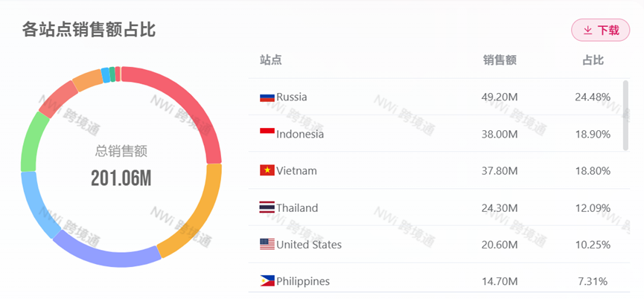Click the 占比 column header
The image size is (644, 299).
(593, 60)
